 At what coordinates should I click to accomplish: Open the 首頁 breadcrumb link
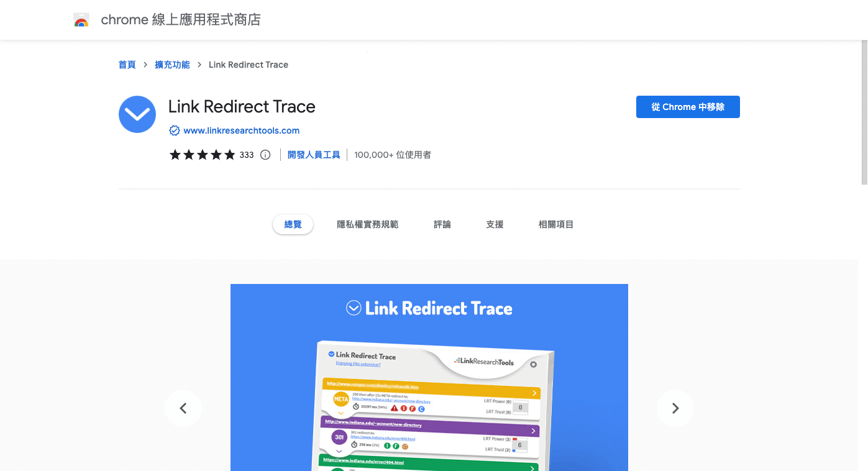(127, 65)
